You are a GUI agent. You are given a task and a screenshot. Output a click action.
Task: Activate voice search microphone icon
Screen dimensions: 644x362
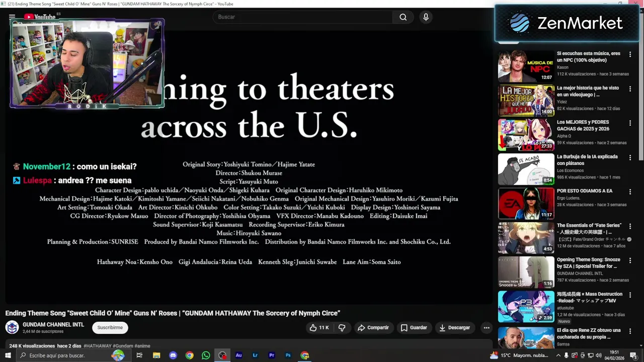coord(426,17)
